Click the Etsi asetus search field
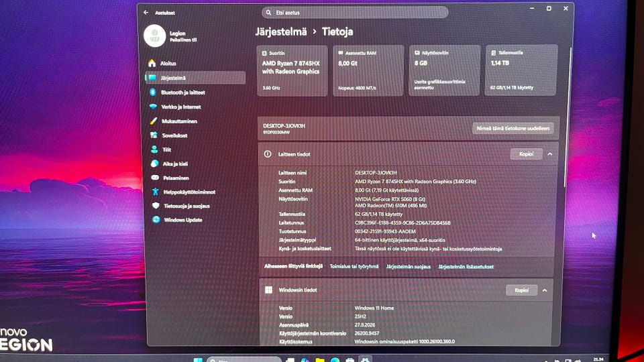644x362 pixels. (355, 13)
